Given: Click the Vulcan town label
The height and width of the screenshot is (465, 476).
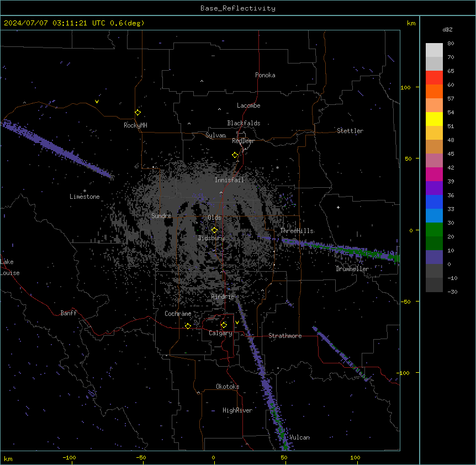Looking at the screenshot, I should [x=299, y=437].
